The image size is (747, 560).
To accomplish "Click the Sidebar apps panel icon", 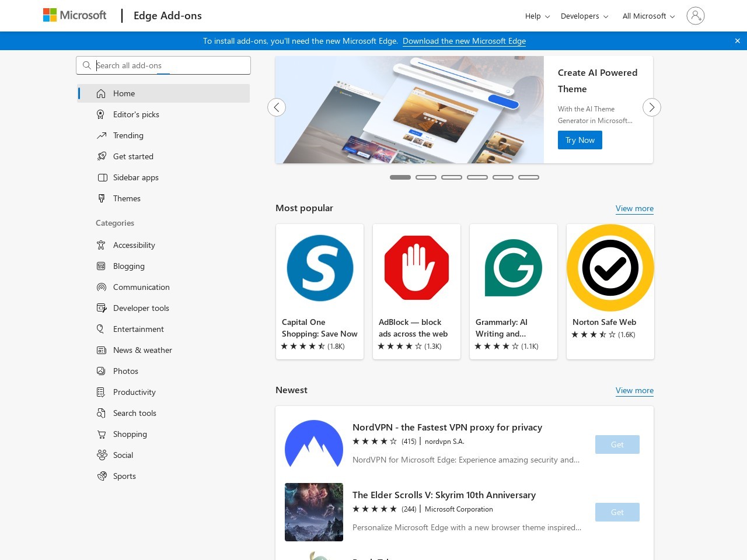I will (x=102, y=177).
